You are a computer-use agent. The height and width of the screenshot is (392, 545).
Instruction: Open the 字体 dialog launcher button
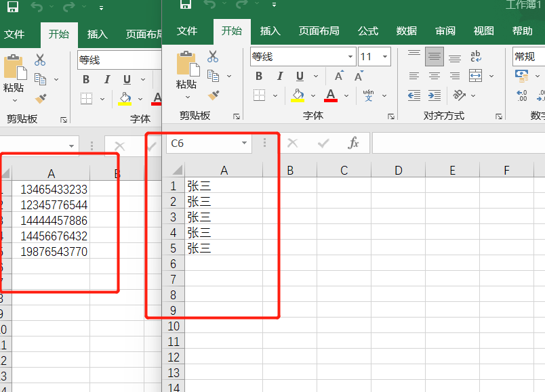pos(391,116)
